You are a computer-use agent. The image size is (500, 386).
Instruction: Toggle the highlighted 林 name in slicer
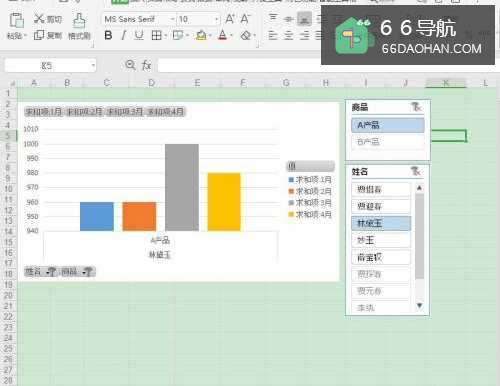click(x=381, y=223)
